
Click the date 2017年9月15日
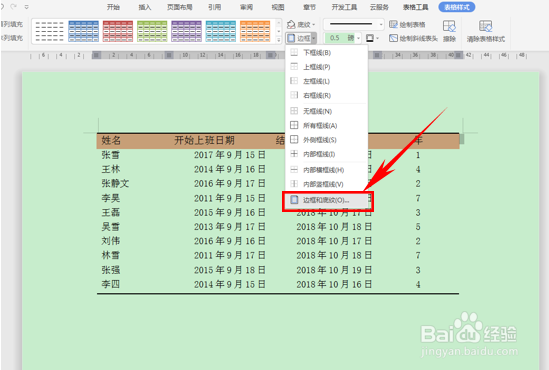point(230,155)
